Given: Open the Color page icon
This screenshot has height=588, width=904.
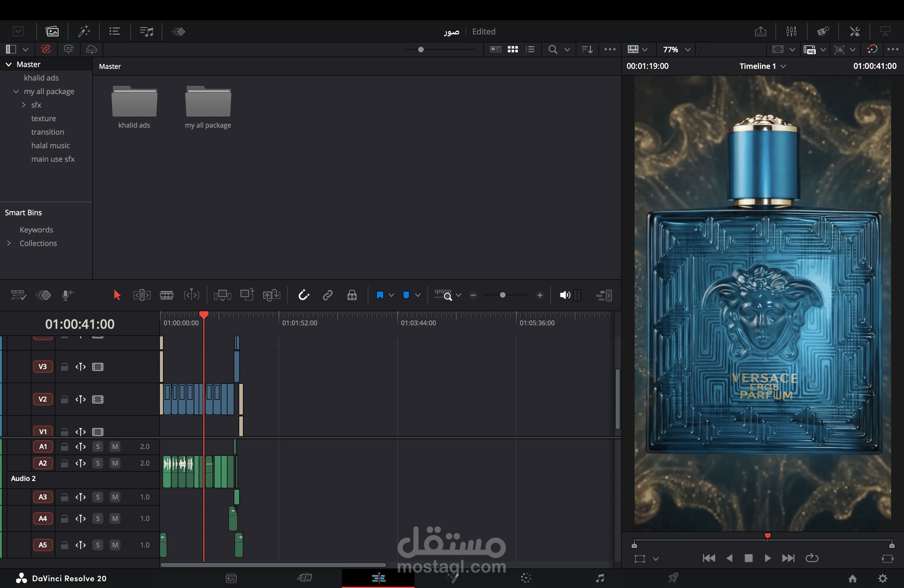Looking at the screenshot, I should [x=526, y=578].
